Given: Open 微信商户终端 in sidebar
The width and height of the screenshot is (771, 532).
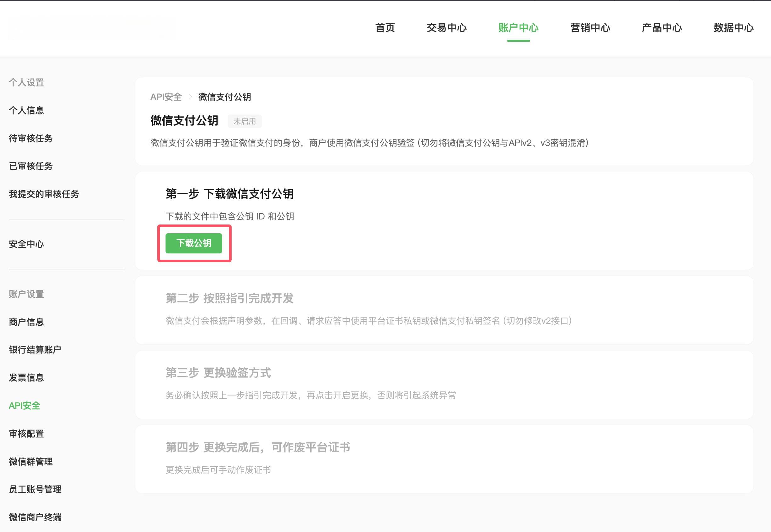Looking at the screenshot, I should coord(35,517).
